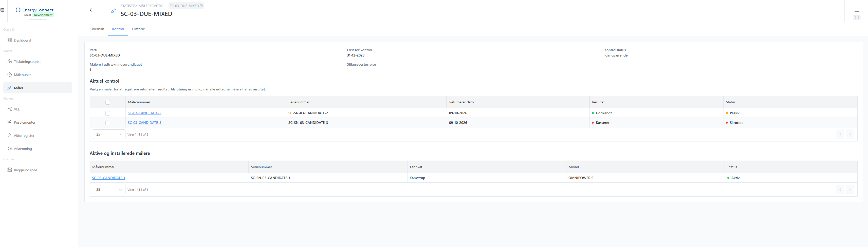Click the Godkendt result cell
The height and width of the screenshot is (247, 868).
tap(656, 113)
